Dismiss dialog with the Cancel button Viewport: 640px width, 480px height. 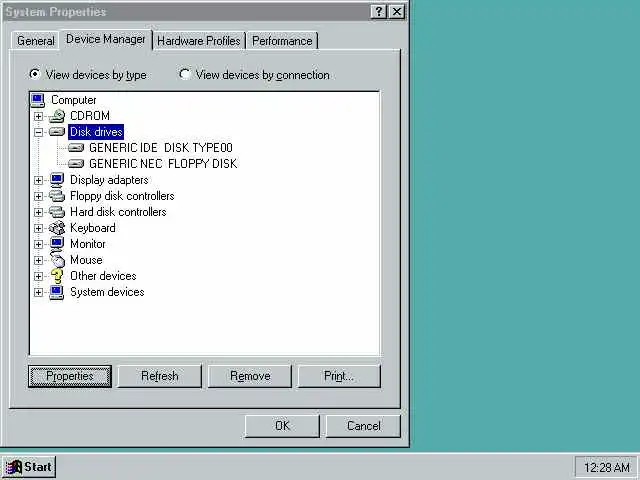tap(363, 426)
